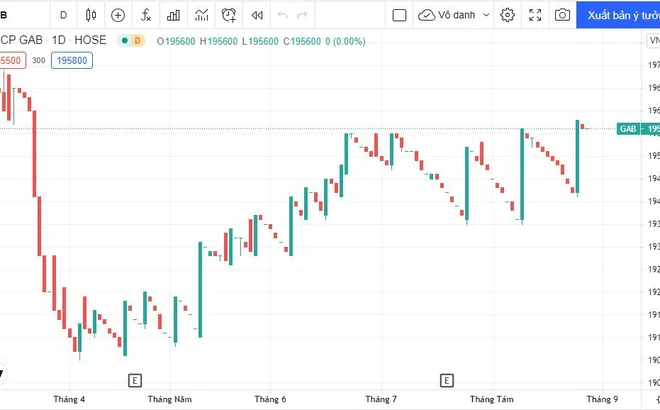Open financials bar chart icon
Image resolution: width=660 pixels, height=410 pixels.
coord(173,15)
